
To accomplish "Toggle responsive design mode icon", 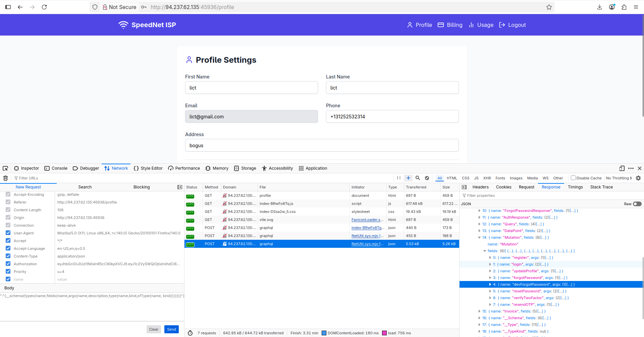I will click(x=622, y=168).
